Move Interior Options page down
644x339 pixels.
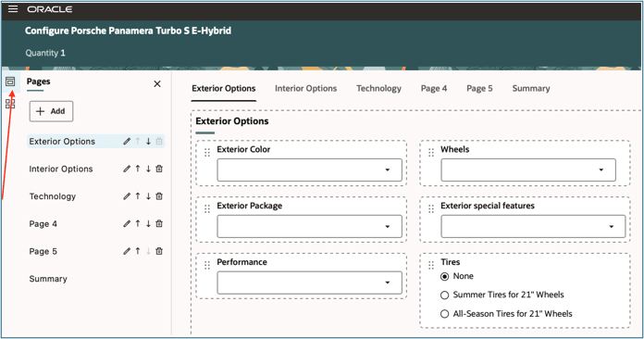coord(148,169)
